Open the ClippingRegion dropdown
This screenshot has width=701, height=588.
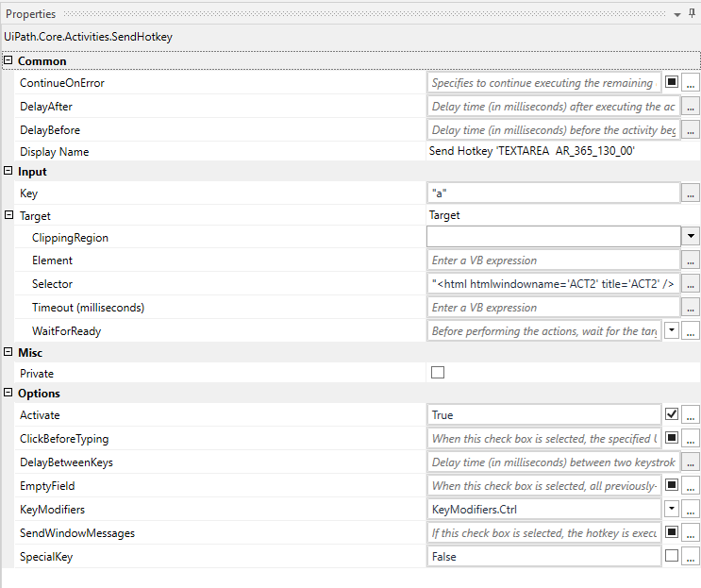(x=691, y=237)
